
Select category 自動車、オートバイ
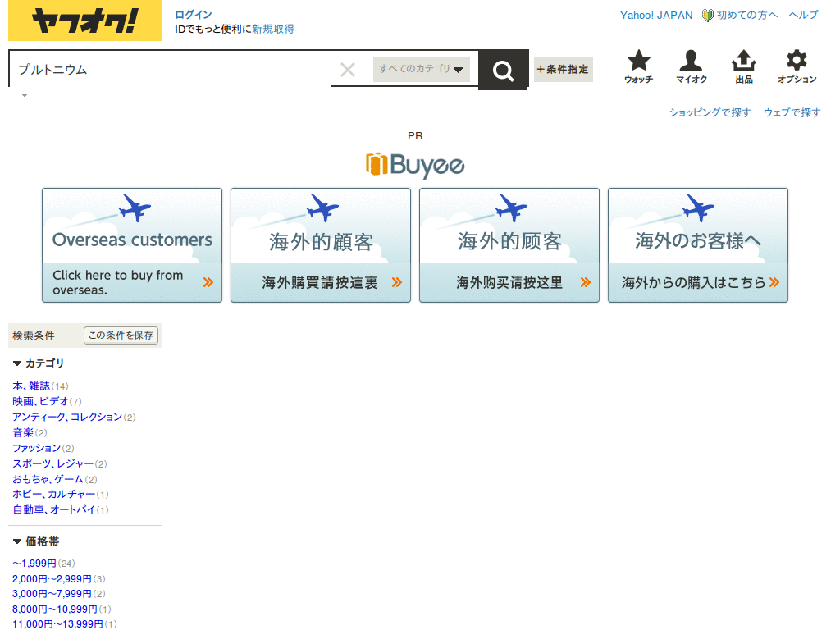point(53,509)
